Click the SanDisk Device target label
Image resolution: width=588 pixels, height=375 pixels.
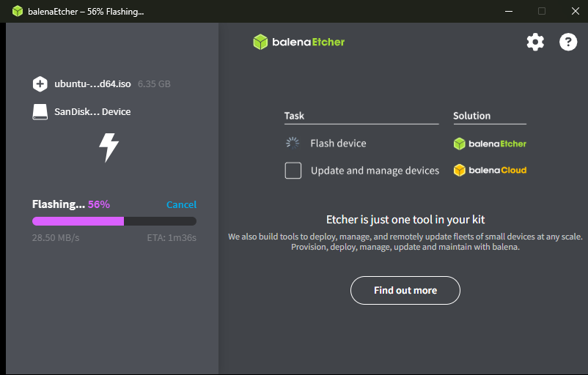pos(92,112)
